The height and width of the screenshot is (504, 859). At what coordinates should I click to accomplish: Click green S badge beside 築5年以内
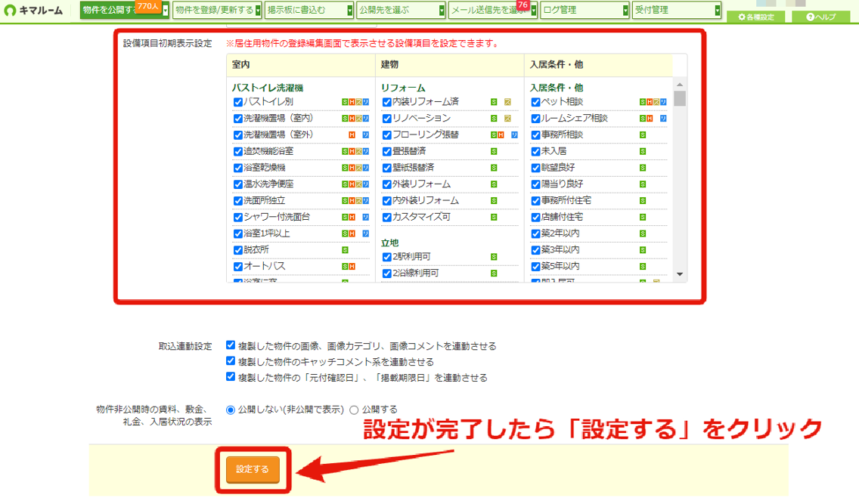pos(643,266)
